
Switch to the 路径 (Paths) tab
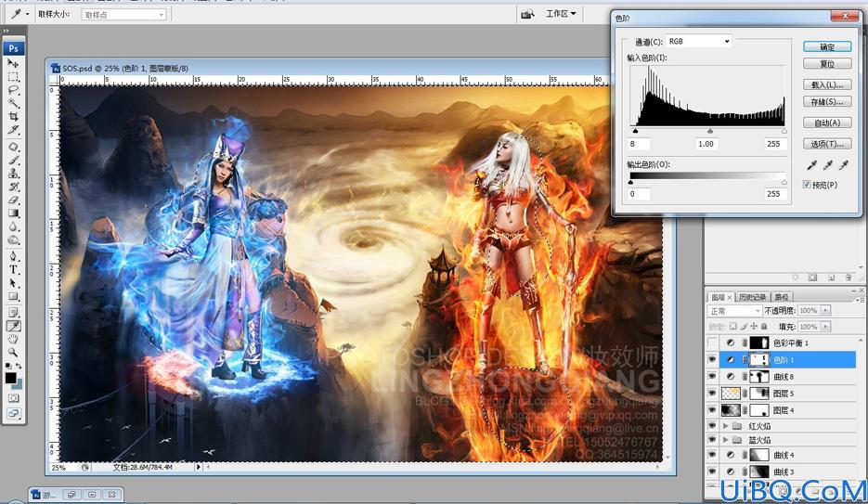(782, 298)
